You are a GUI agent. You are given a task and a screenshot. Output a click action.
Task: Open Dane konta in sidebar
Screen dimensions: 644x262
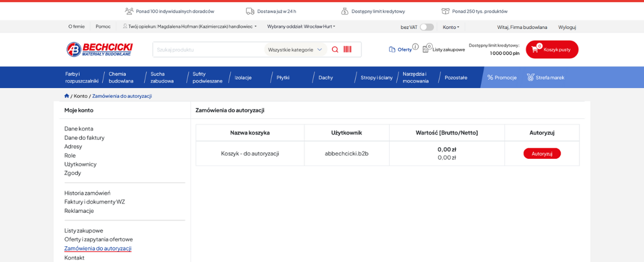[79, 128]
